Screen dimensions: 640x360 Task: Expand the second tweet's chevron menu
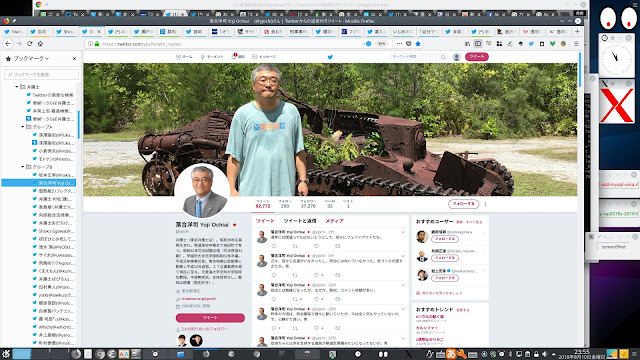(403, 256)
